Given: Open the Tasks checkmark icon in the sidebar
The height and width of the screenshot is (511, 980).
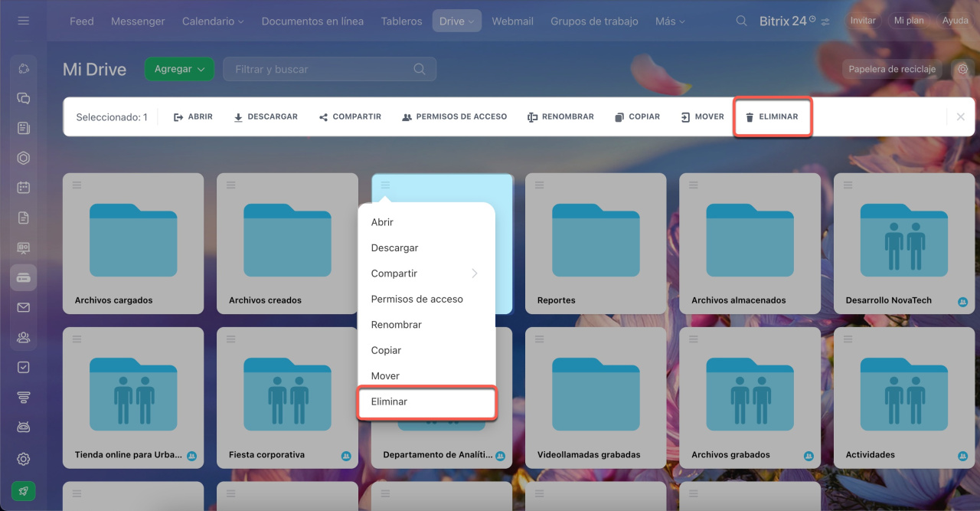Looking at the screenshot, I should (23, 367).
